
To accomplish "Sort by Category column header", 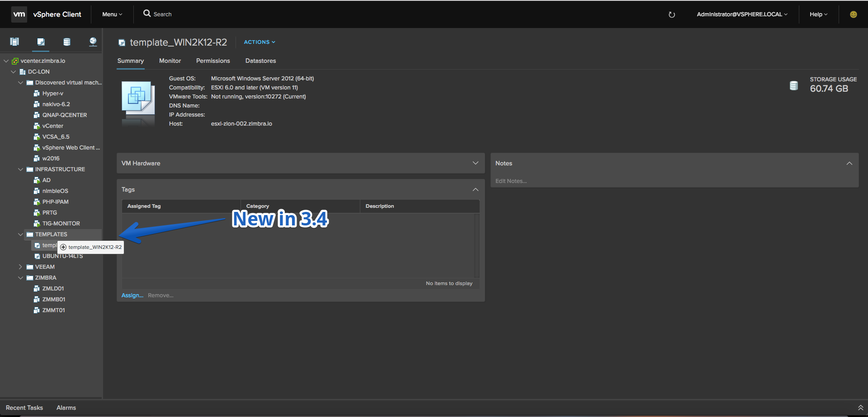I will (x=300, y=206).
